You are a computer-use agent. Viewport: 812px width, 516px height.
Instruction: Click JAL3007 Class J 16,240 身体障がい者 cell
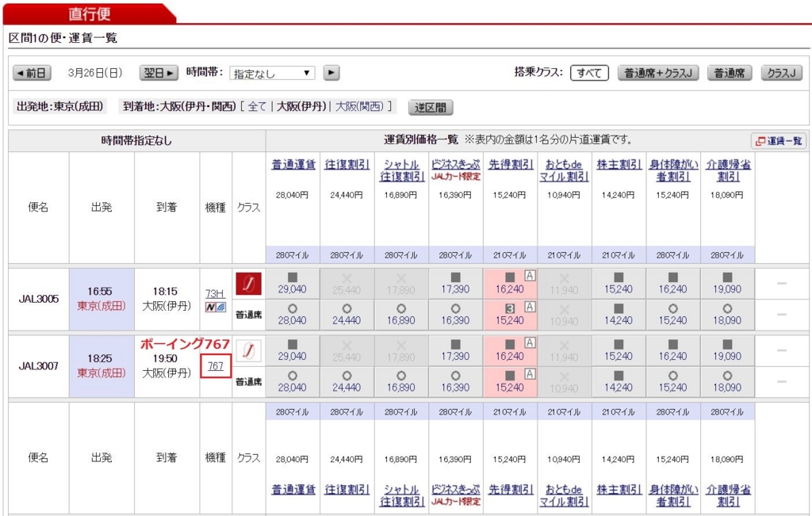tap(673, 351)
